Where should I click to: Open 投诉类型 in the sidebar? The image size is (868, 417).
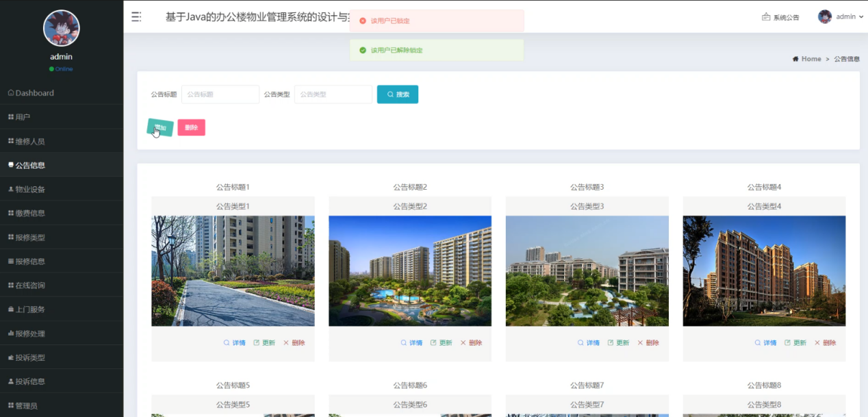coord(62,357)
